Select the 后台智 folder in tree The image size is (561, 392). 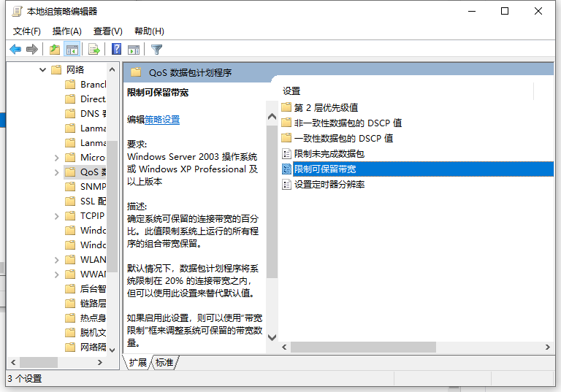[85, 289]
